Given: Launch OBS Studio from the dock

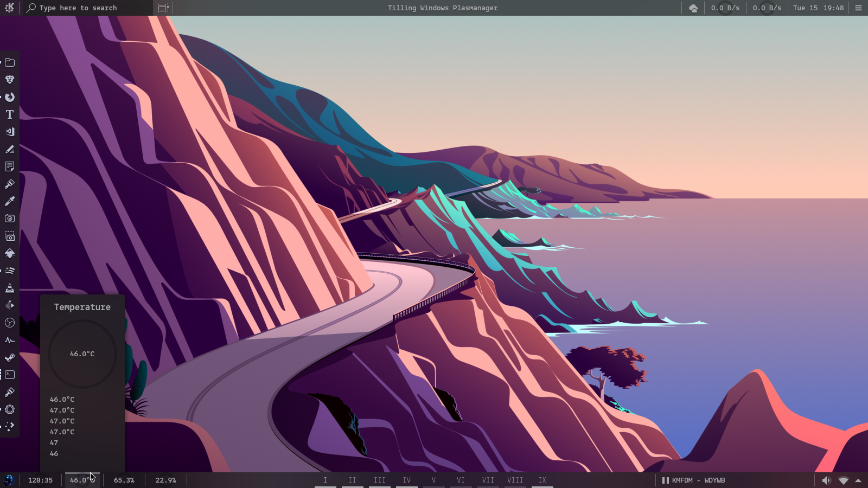Looking at the screenshot, I should [x=10, y=323].
